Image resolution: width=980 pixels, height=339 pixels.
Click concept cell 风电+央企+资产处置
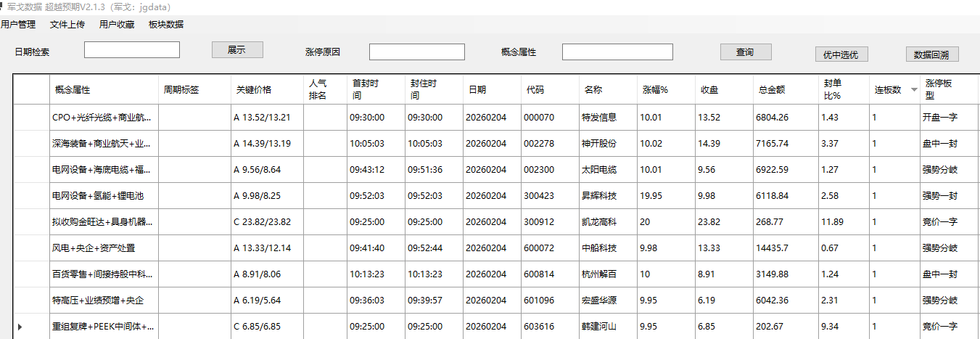click(x=104, y=248)
